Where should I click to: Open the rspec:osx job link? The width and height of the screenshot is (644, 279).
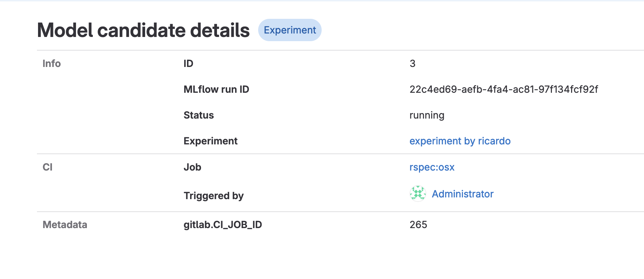click(x=432, y=167)
